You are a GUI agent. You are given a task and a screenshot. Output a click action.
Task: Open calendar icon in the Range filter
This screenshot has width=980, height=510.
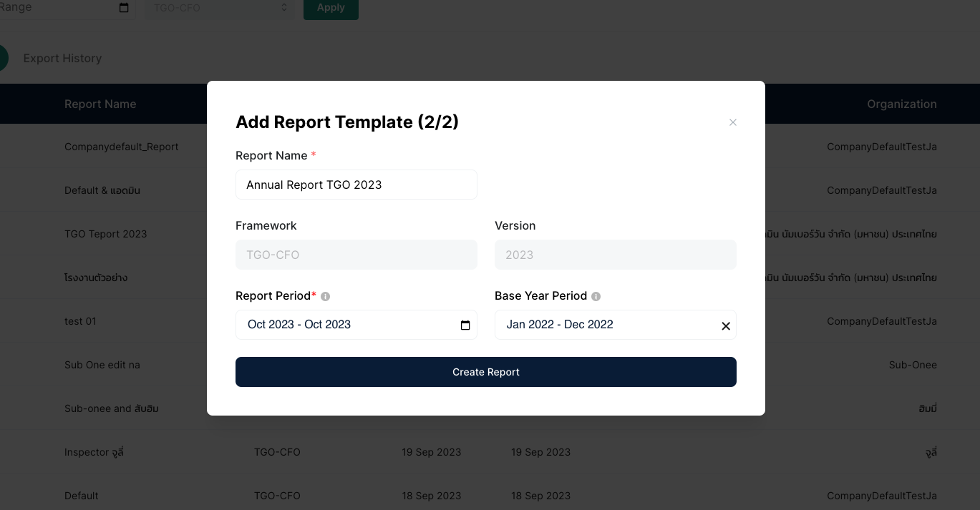124,8
